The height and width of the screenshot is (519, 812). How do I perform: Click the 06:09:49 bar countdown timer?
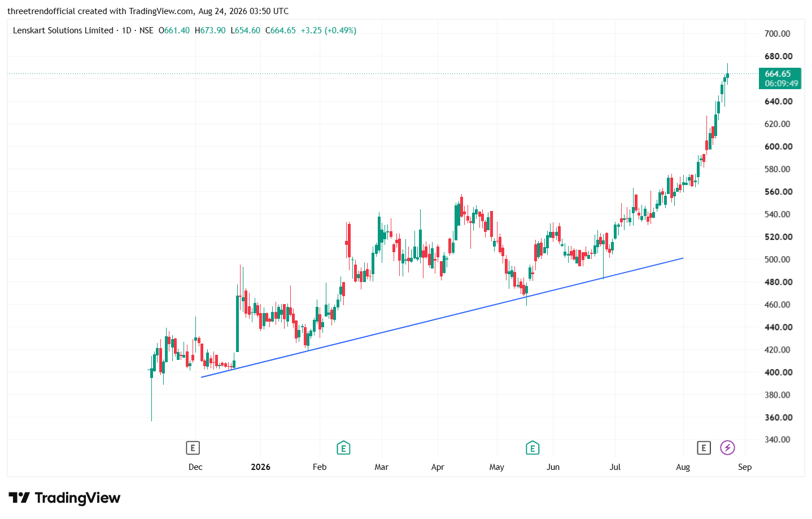click(x=782, y=83)
